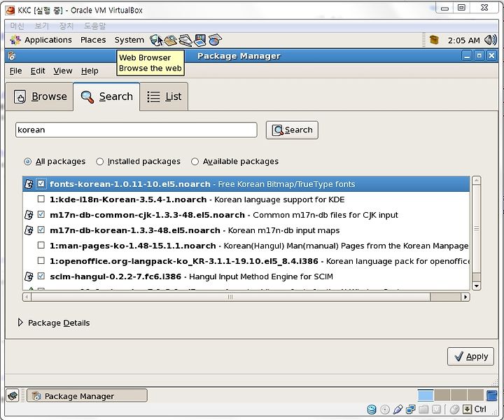
Task: Click the package list scroll-down arrow
Action: pos(477,286)
